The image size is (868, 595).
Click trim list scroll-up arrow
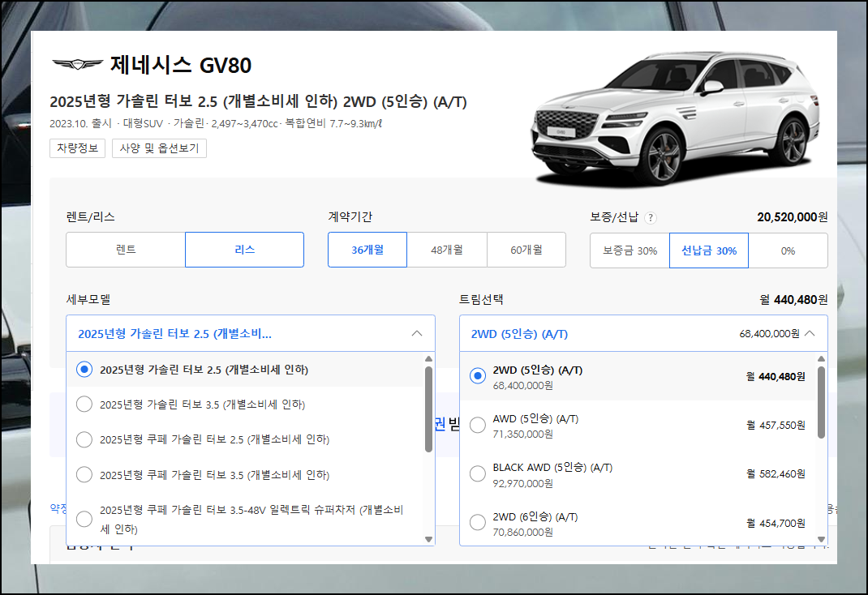coord(822,359)
